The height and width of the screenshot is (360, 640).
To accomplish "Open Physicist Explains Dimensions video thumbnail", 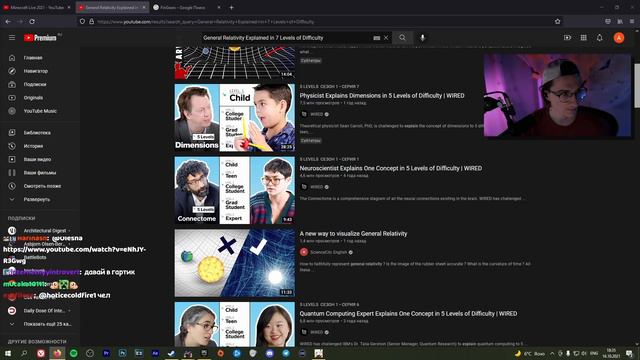I will (235, 118).
